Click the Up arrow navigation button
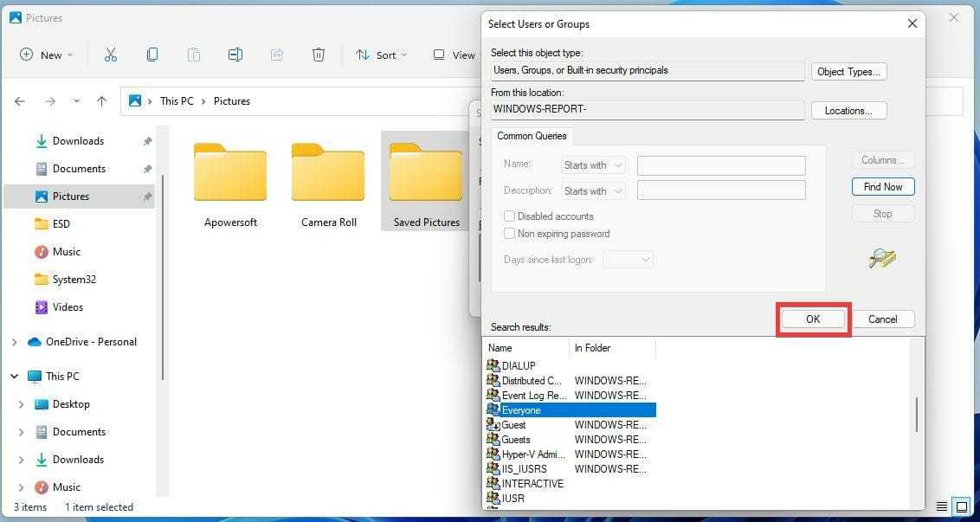The height and width of the screenshot is (522, 980). (101, 101)
